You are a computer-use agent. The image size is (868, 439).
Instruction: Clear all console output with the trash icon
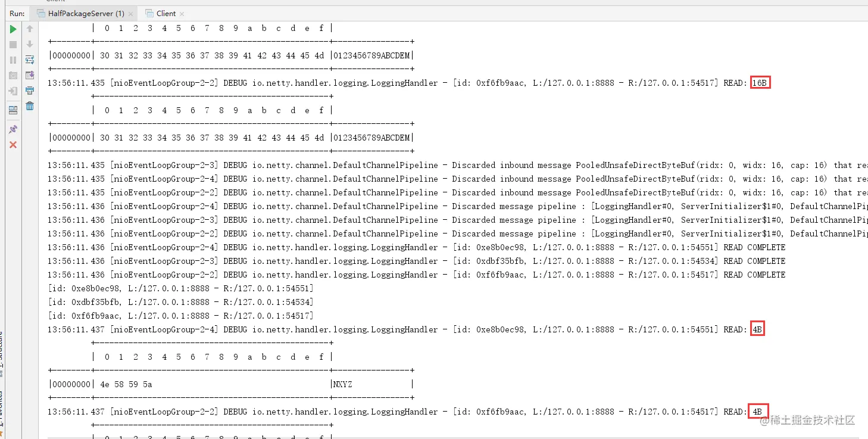(x=30, y=106)
